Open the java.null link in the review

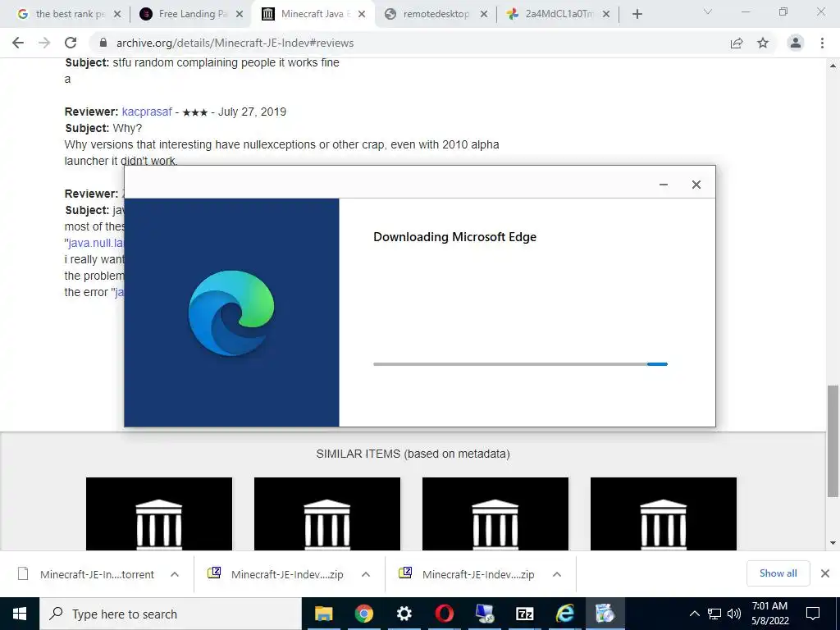tap(95, 243)
